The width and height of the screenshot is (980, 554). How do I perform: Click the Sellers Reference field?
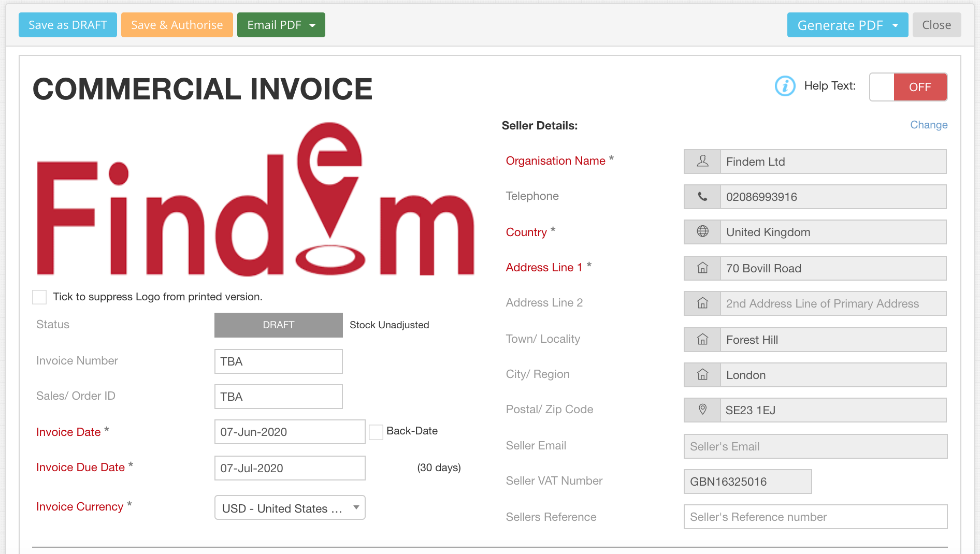click(x=816, y=517)
